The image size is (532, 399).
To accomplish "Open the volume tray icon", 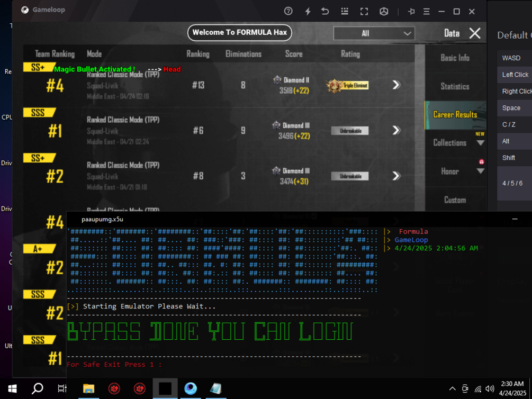I will [x=490, y=389].
